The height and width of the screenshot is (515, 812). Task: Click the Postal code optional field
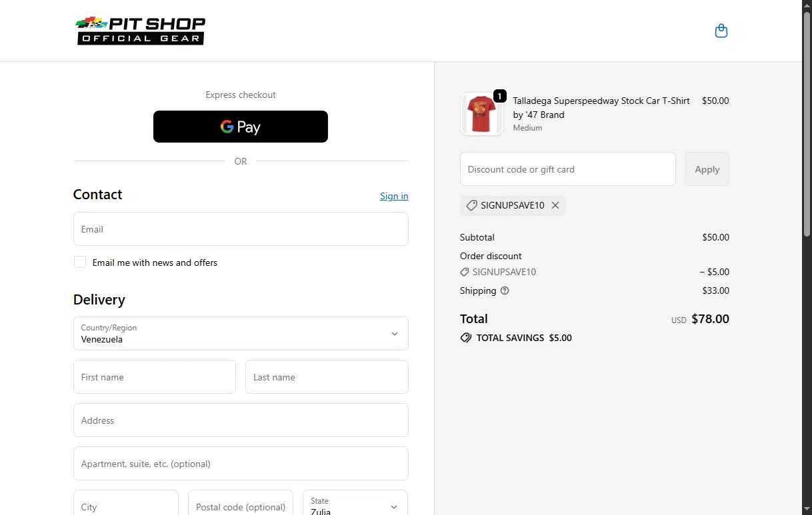click(x=241, y=503)
